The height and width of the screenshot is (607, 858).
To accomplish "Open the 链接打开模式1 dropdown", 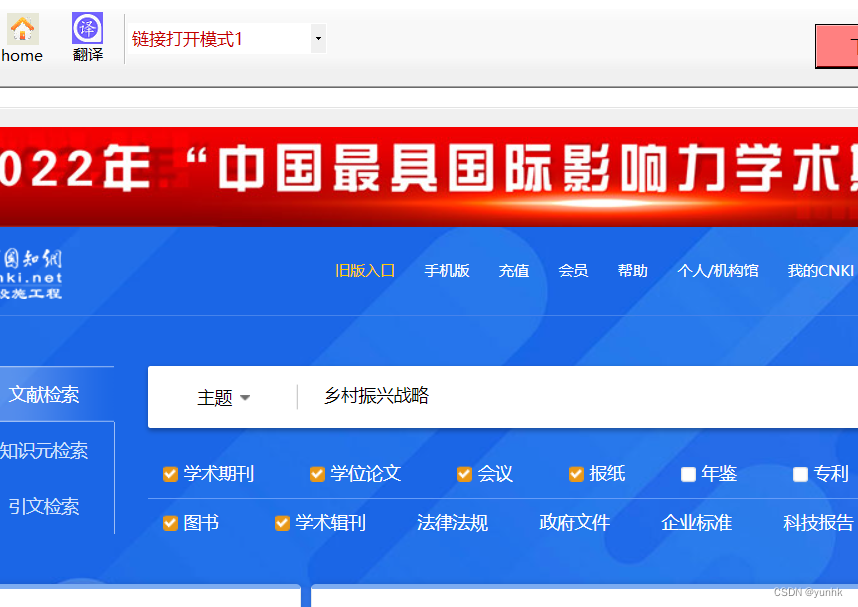I will 318,39.
